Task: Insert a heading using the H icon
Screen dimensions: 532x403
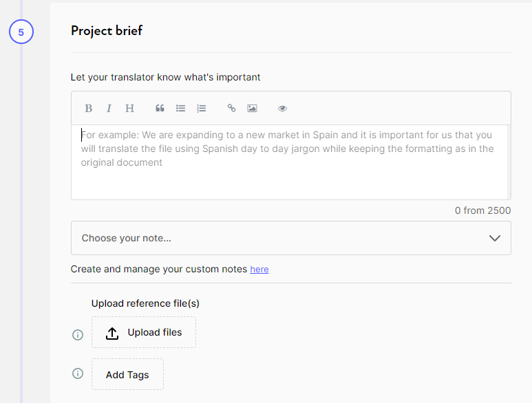Action: 129,109
